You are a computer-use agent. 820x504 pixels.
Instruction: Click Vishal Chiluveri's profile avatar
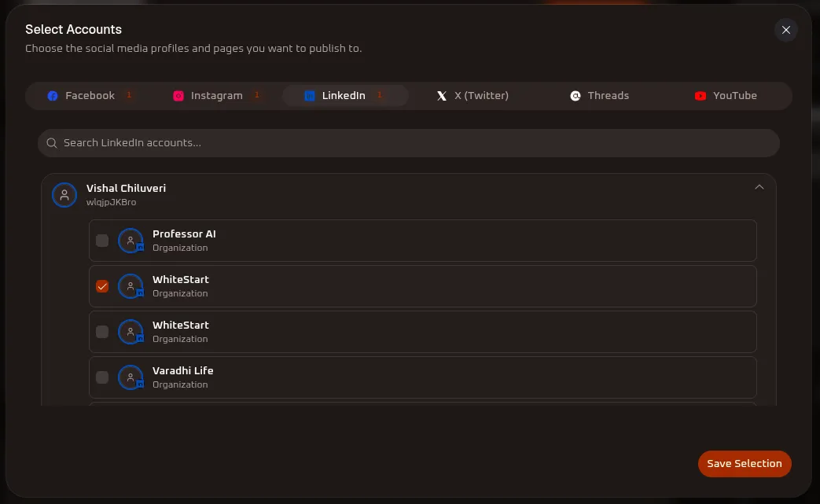tap(64, 195)
